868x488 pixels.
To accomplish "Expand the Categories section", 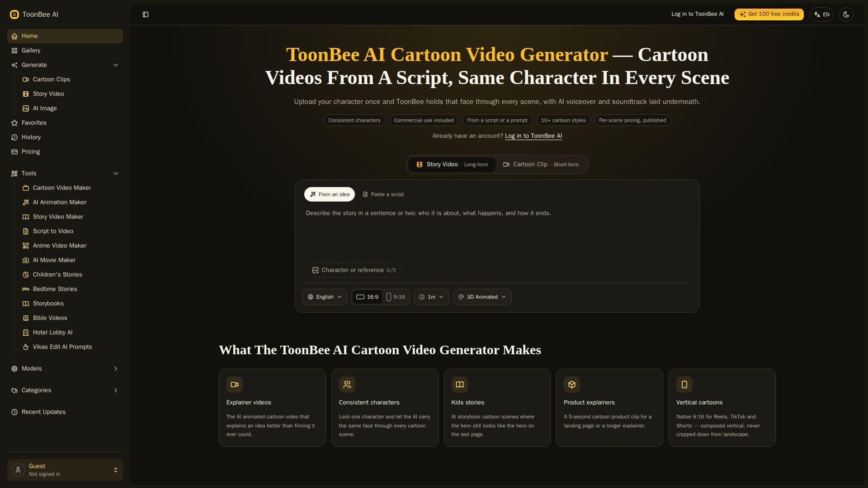I will click(65, 390).
